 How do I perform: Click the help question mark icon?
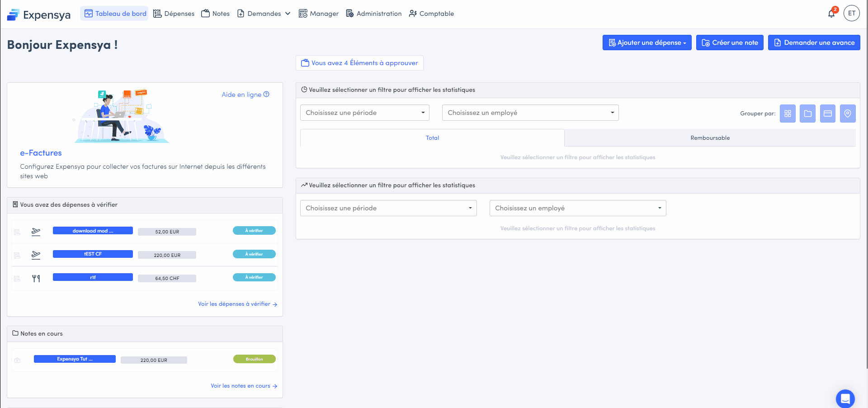point(266,94)
